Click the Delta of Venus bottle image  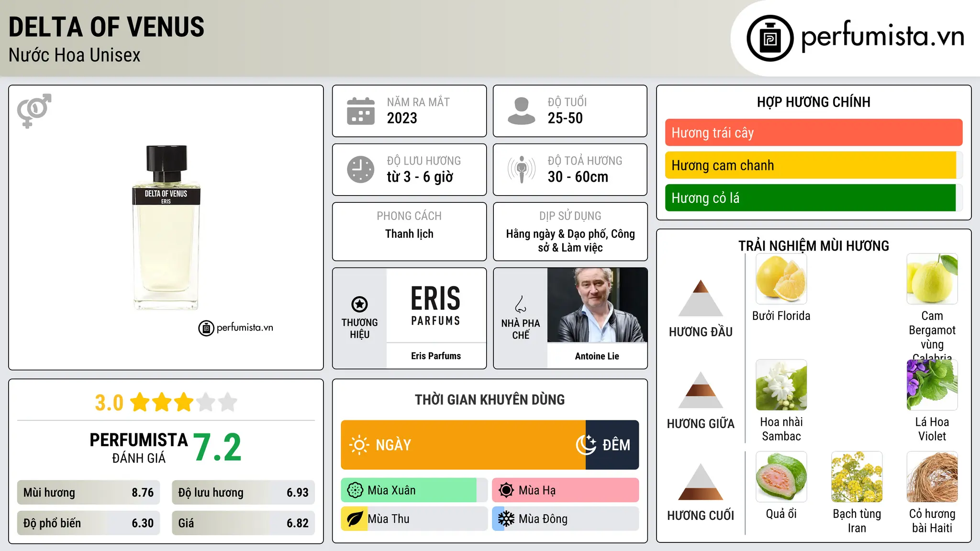click(x=166, y=227)
